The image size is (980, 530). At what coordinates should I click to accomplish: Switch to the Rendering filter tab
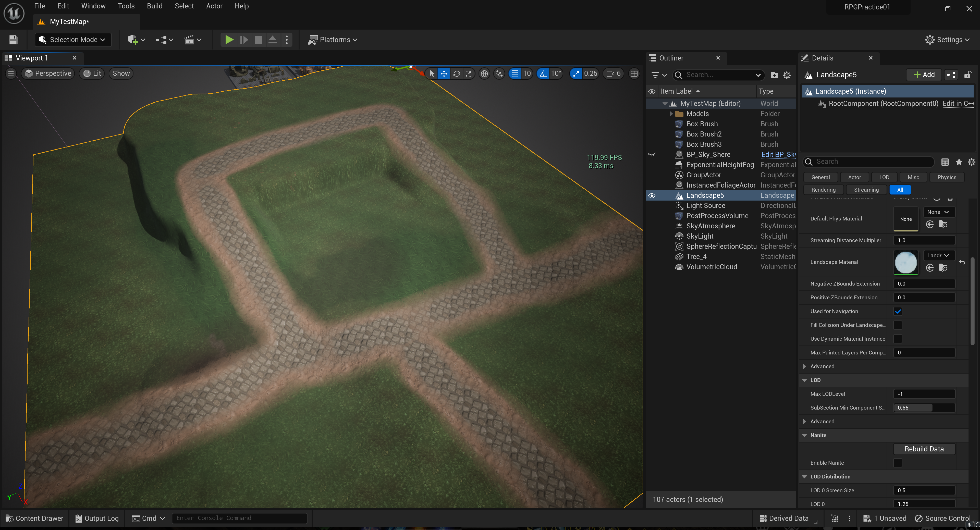tap(823, 190)
